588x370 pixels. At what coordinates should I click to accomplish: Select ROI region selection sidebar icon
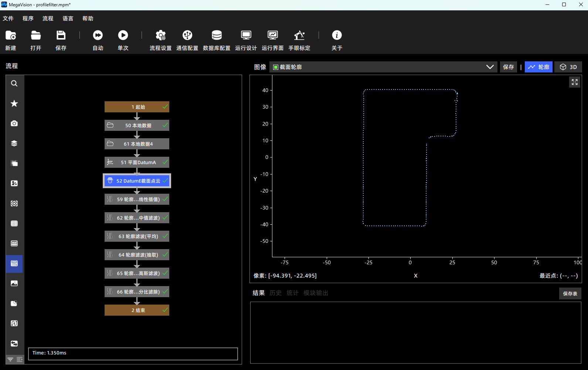click(14, 163)
